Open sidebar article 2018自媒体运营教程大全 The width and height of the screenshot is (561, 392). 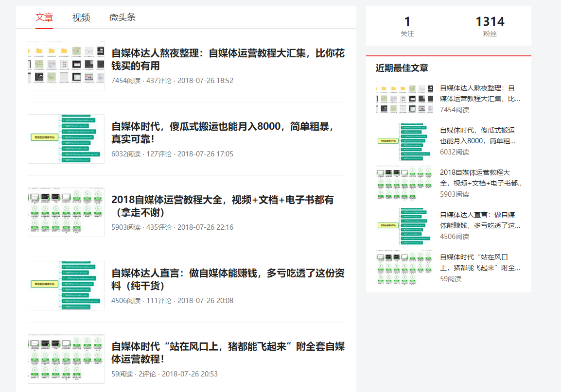[480, 178]
